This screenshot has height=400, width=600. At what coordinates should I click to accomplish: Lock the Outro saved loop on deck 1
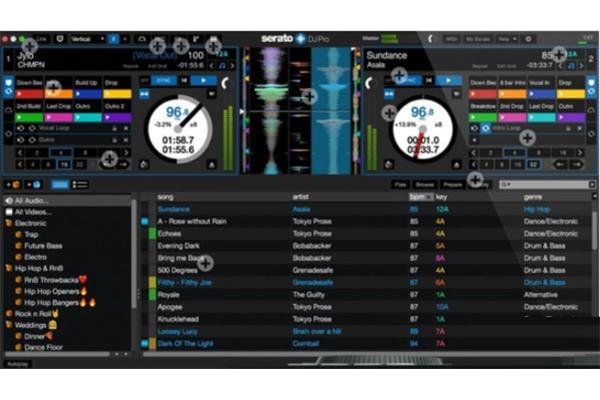114,140
